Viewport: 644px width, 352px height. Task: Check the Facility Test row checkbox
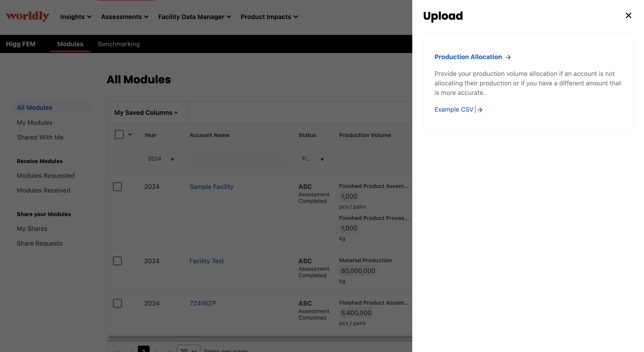point(117,261)
